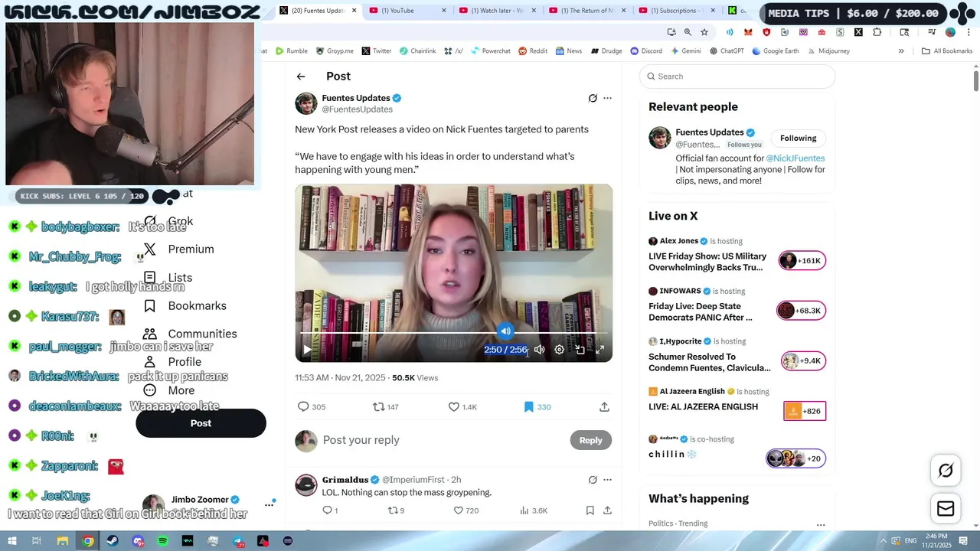
Task: Open the @NickJFuentes profile link
Action: (795, 158)
